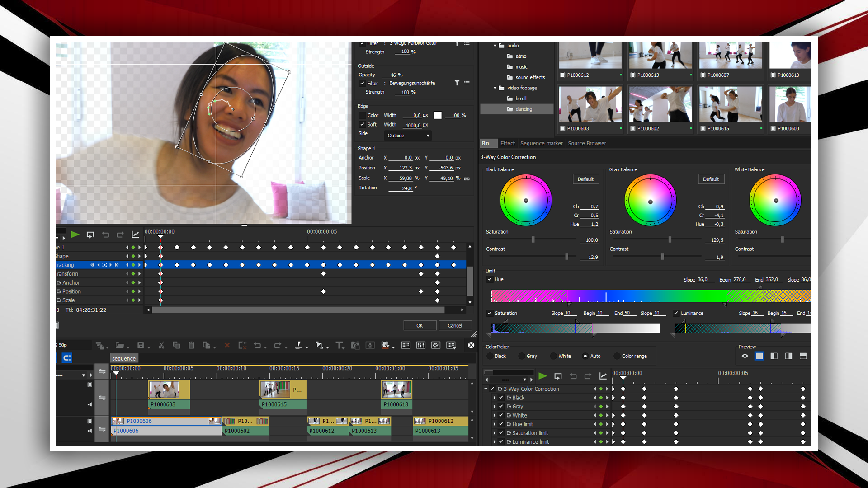The width and height of the screenshot is (868, 488).
Task: Click filter funnel icon next to Bewegungsunschärfe
Action: click(457, 83)
